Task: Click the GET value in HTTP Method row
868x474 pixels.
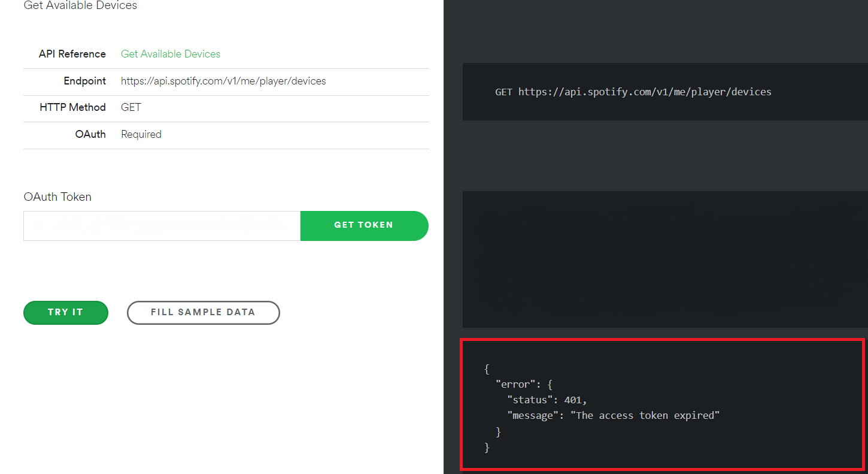Action: [131, 107]
